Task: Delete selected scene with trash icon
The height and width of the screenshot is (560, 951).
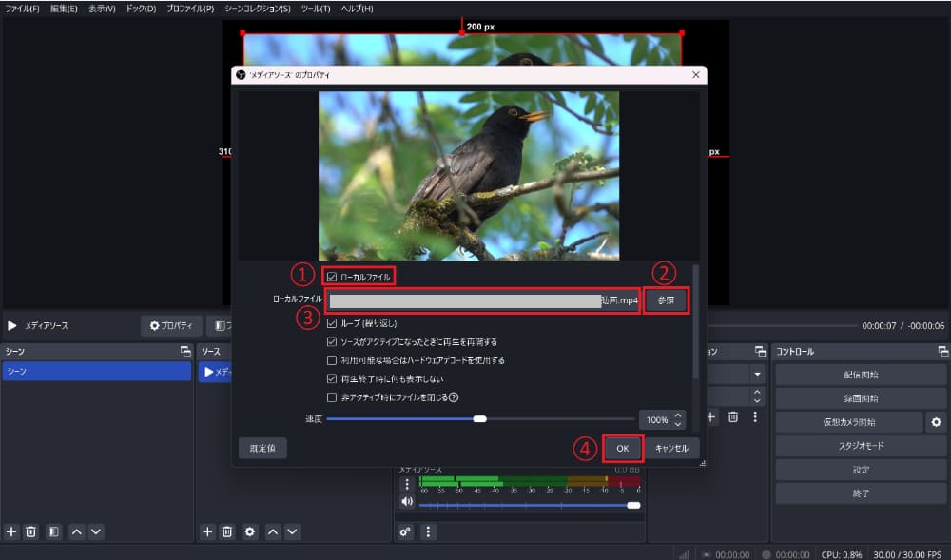Action: pos(30,531)
